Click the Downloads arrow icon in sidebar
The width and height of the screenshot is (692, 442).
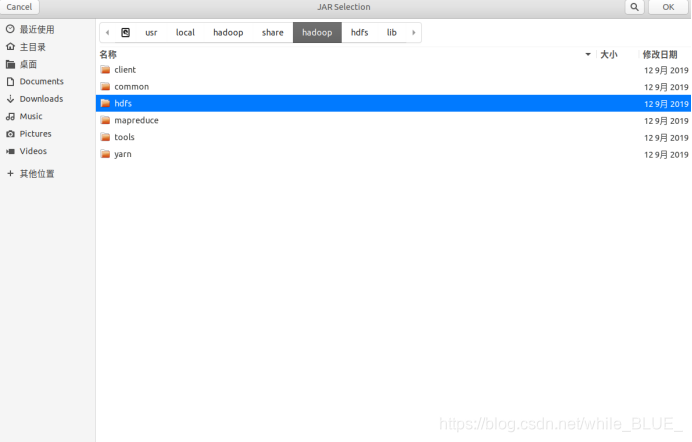point(10,99)
